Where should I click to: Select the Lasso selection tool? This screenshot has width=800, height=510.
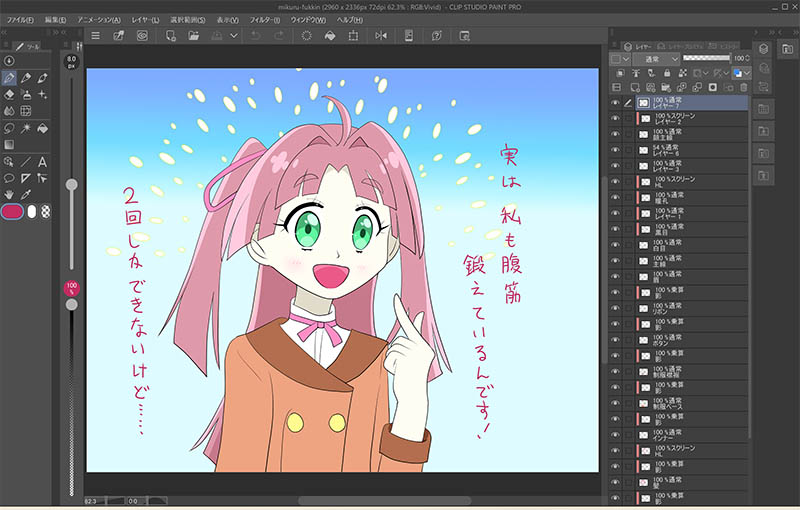click(x=9, y=128)
